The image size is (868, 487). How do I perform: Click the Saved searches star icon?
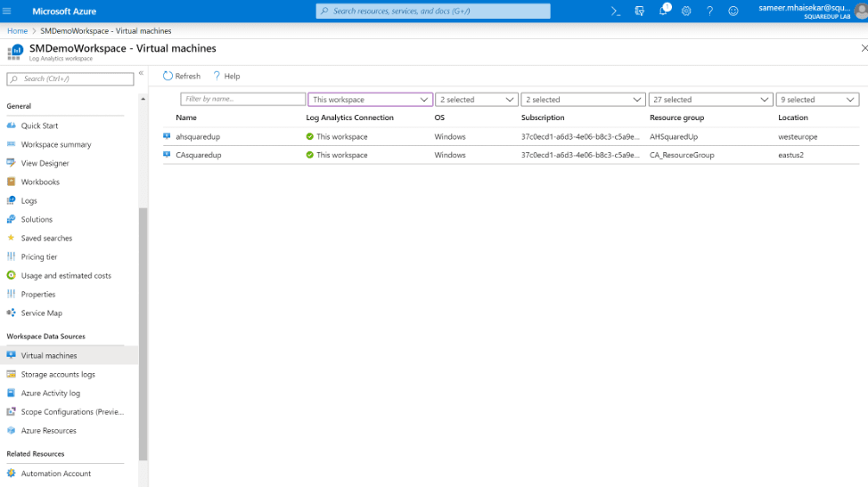(x=11, y=238)
